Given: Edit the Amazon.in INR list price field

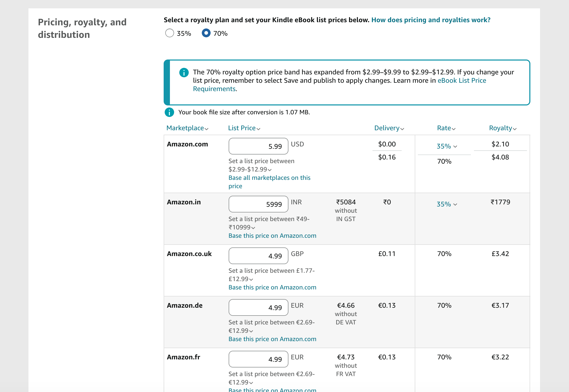Looking at the screenshot, I should point(258,204).
